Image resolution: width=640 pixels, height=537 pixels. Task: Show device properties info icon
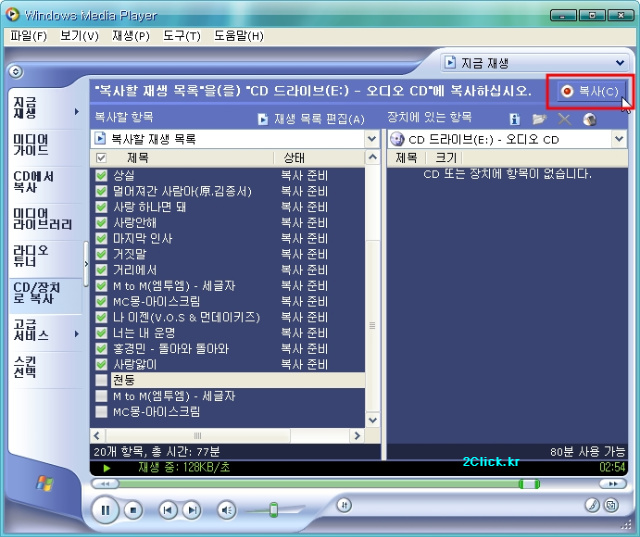(515, 119)
